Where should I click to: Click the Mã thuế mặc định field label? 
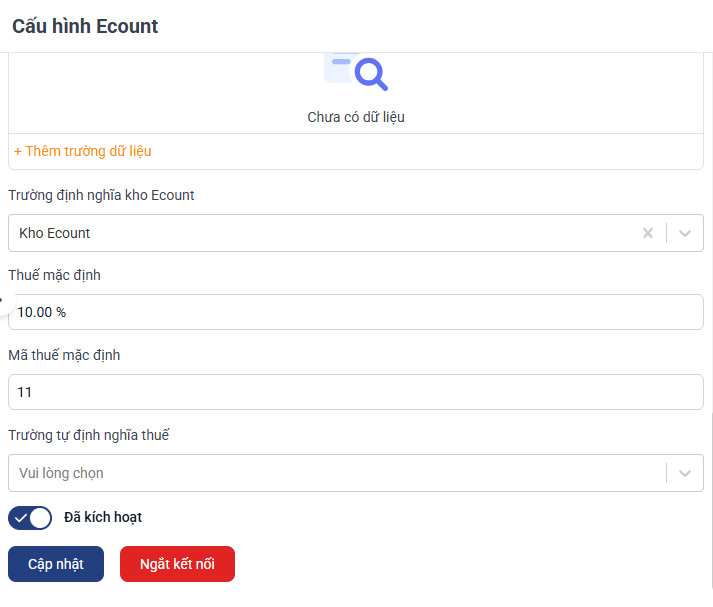[x=64, y=355]
